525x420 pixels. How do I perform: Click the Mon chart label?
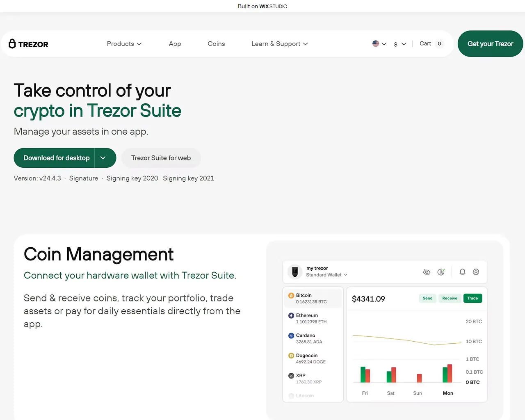(448, 393)
